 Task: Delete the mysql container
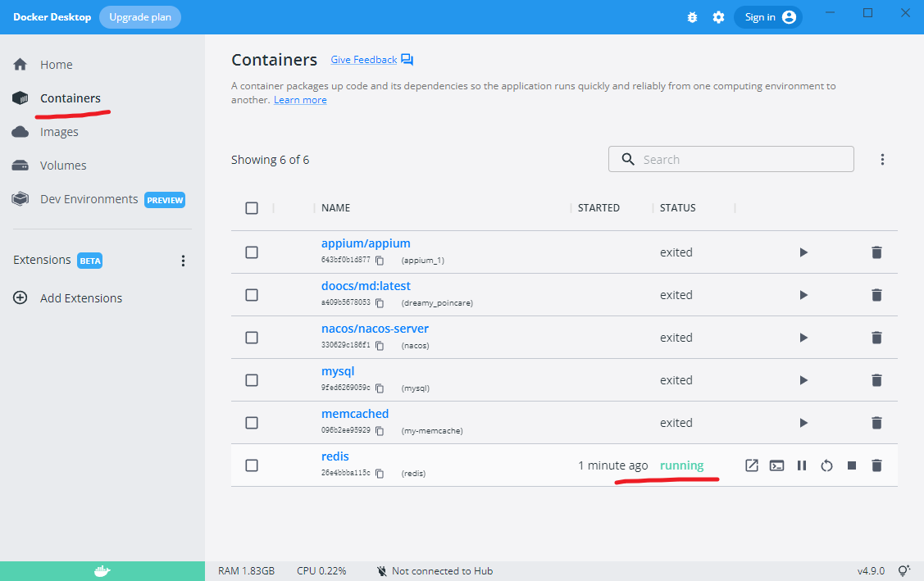point(876,380)
